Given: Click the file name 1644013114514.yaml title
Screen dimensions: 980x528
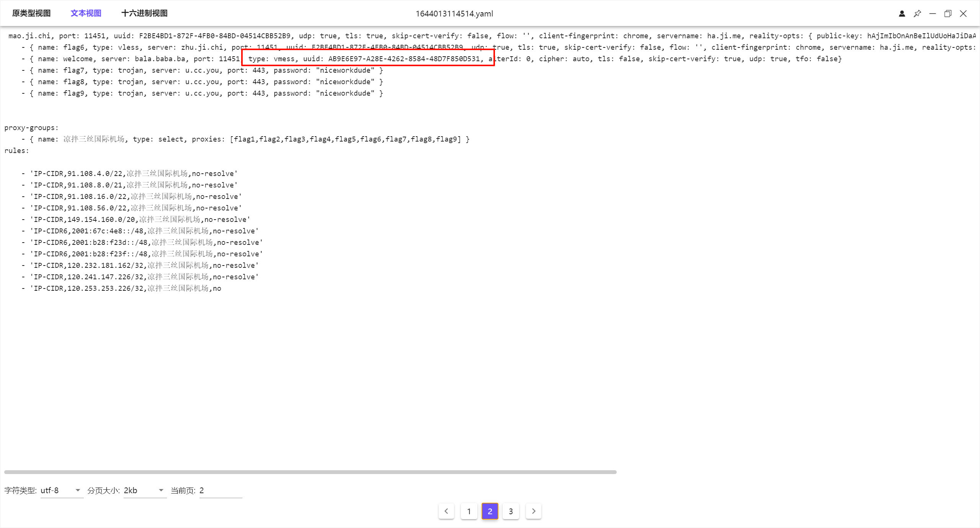Looking at the screenshot, I should click(x=454, y=14).
